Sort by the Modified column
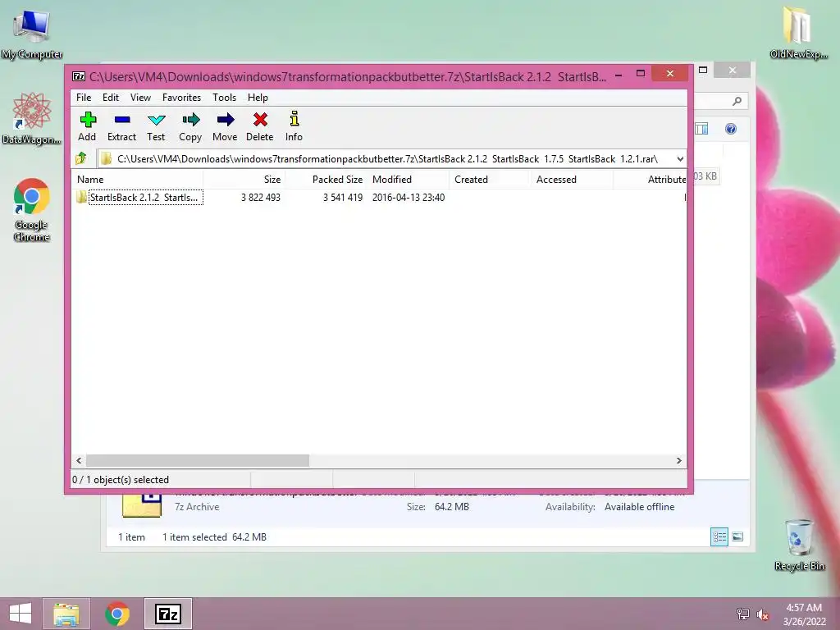The image size is (840, 630). click(x=409, y=180)
